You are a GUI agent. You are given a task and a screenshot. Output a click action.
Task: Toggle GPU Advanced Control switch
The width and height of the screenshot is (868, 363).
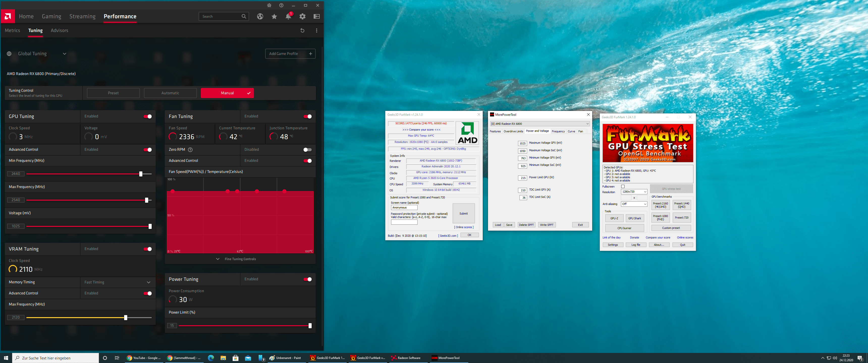[148, 149]
